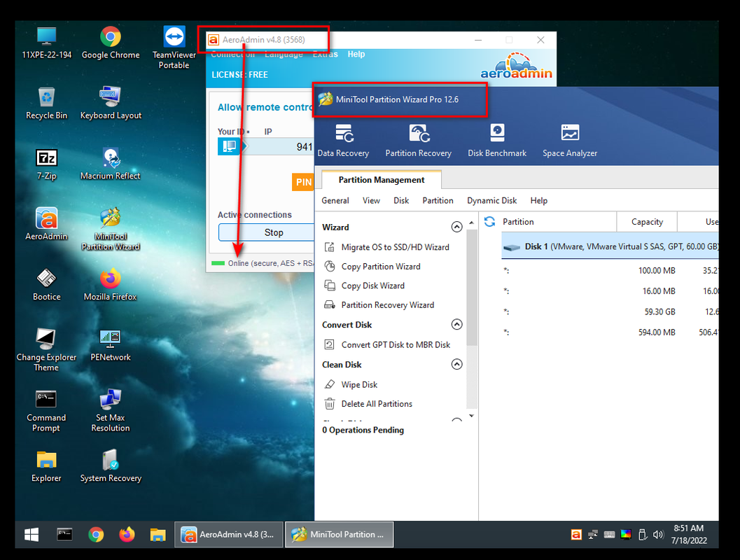Screen dimensions: 740x560
Task: Open Command Prompt from taskbar
Action: tap(64, 535)
